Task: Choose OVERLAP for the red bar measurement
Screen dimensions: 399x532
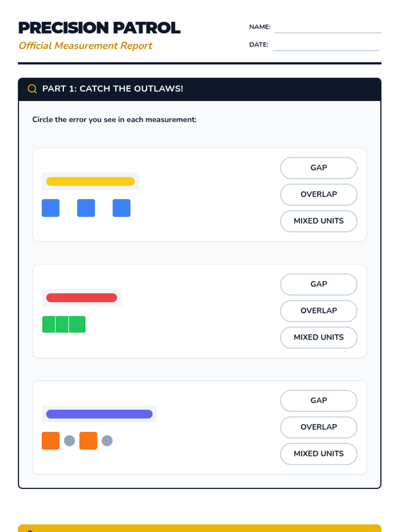Action: (319, 311)
